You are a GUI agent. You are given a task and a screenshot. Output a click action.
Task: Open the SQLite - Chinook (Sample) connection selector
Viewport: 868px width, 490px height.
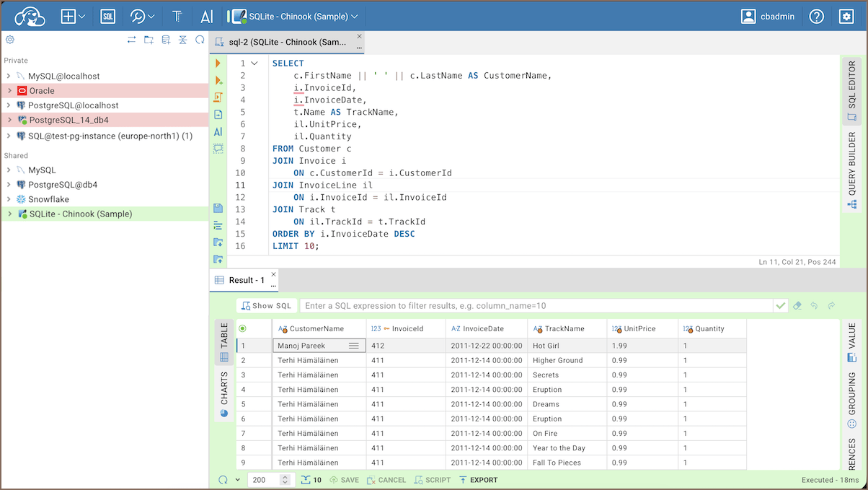(293, 16)
